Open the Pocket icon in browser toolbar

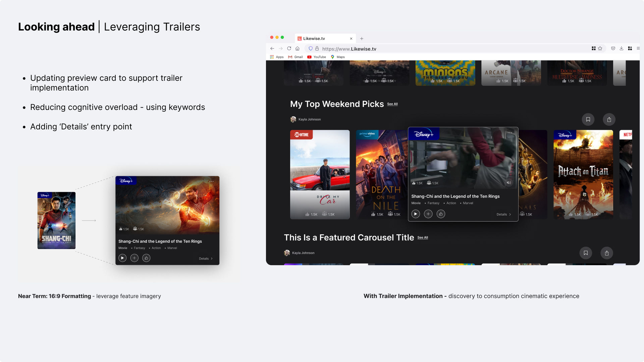[x=613, y=49]
